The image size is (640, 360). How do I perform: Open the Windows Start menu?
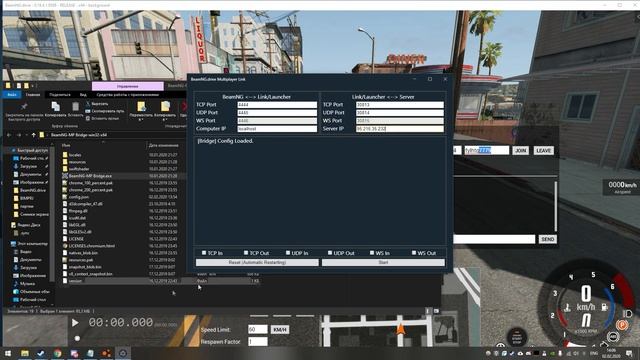pyautogui.click(x=8, y=353)
